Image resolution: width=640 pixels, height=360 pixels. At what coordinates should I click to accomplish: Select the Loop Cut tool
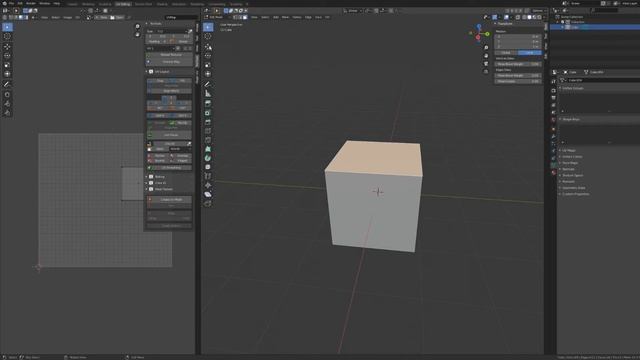208,131
